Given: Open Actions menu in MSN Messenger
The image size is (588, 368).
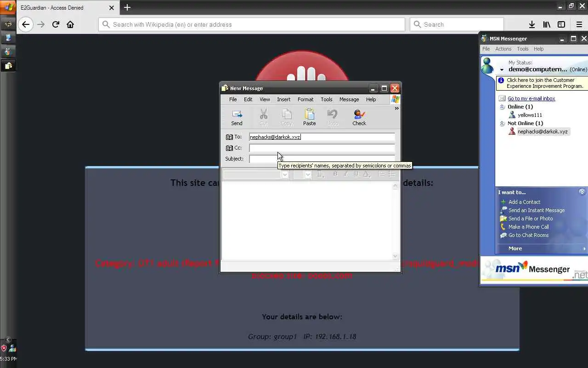Looking at the screenshot, I should coord(503,49).
